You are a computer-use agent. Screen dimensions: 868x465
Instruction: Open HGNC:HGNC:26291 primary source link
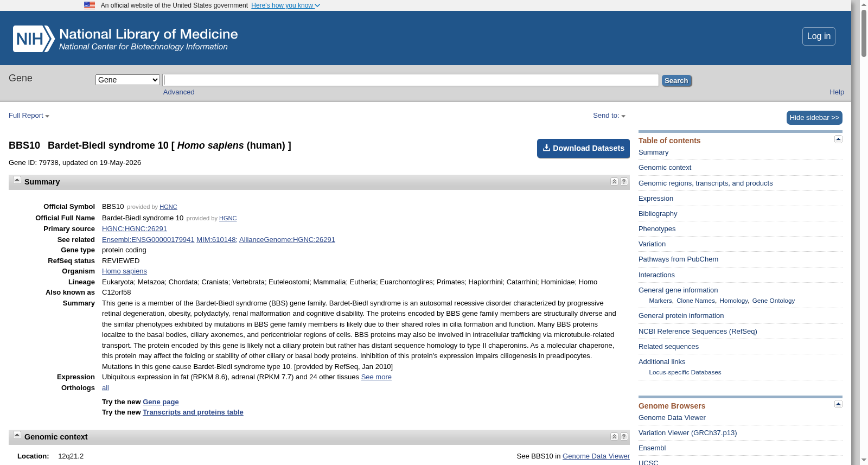135,229
